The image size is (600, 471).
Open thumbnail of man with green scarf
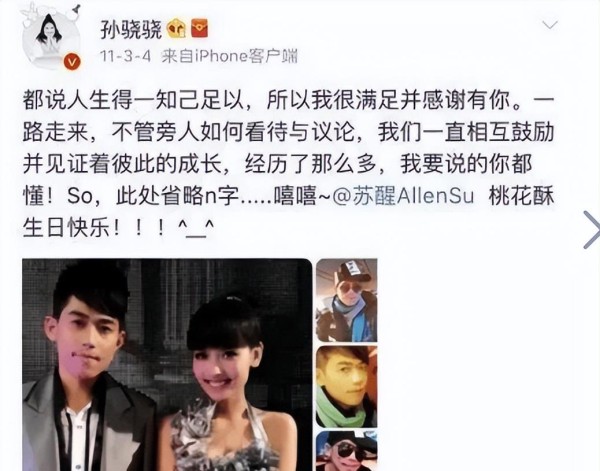point(347,386)
